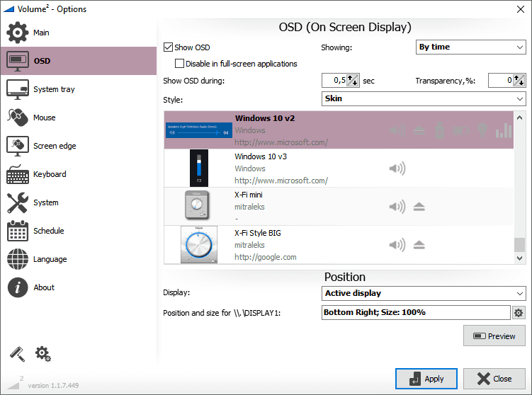Viewport: 532px width, 395px height.
Task: Open the Main settings gear icon
Action: click(x=17, y=33)
